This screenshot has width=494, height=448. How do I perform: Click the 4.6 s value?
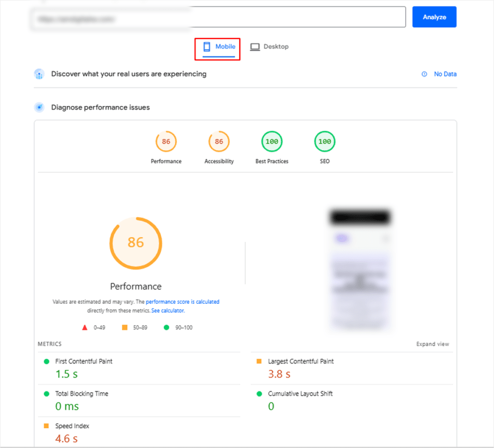click(67, 438)
